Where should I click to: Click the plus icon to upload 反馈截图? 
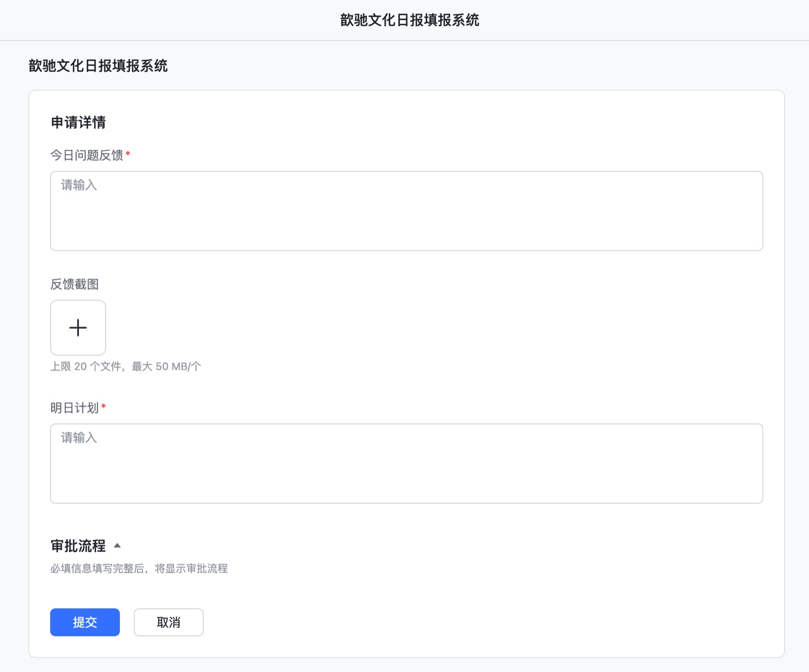click(78, 328)
